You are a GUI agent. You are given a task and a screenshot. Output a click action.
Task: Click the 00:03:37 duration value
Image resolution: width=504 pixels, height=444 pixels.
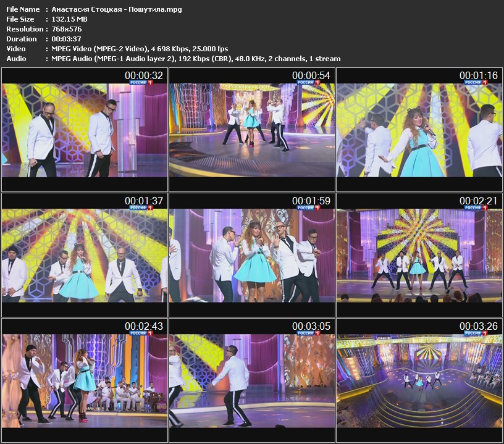point(67,39)
